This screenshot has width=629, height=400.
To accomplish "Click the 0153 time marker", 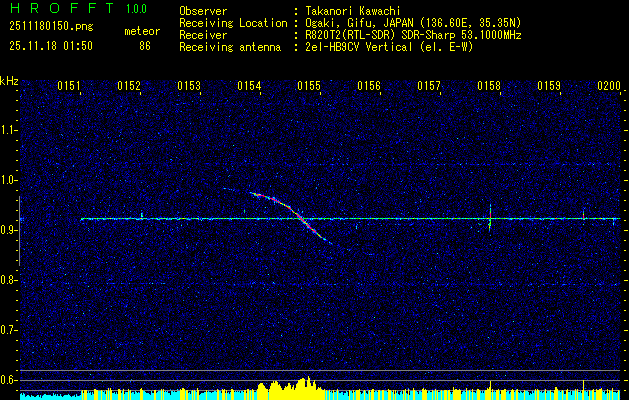I will click(189, 86).
